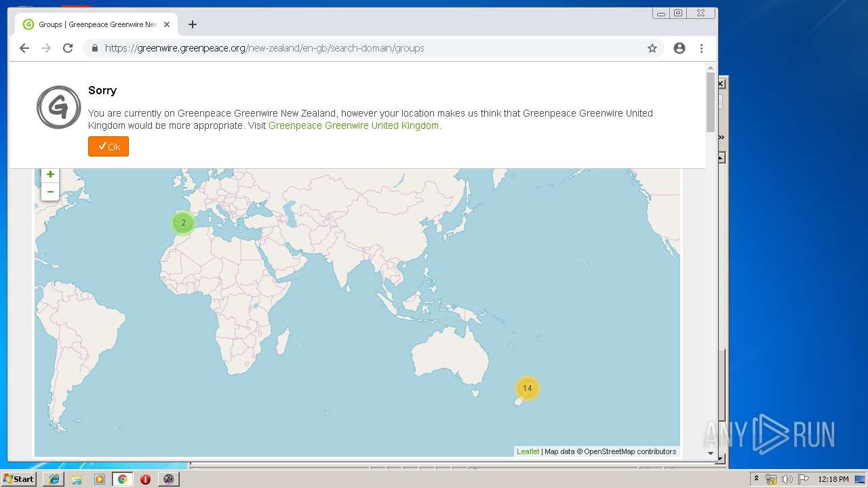The height and width of the screenshot is (488, 868).
Task: Close the Groups | Greenpeace tab
Action: pyautogui.click(x=167, y=24)
